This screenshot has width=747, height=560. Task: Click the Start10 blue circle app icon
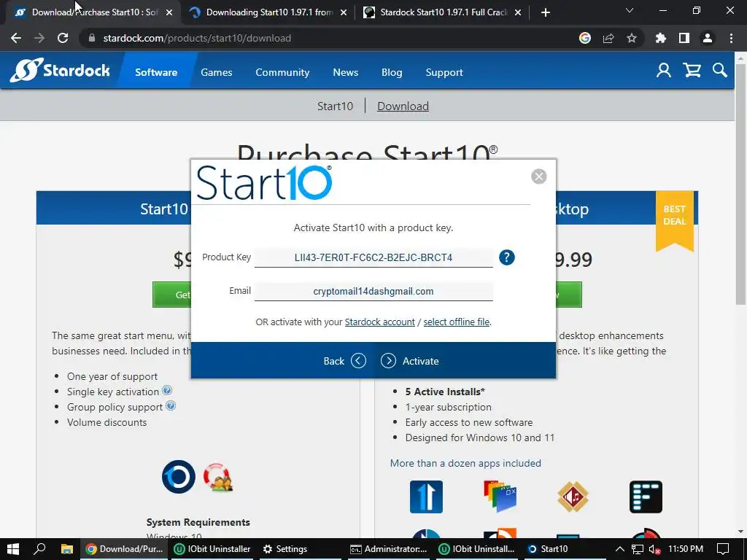click(179, 477)
